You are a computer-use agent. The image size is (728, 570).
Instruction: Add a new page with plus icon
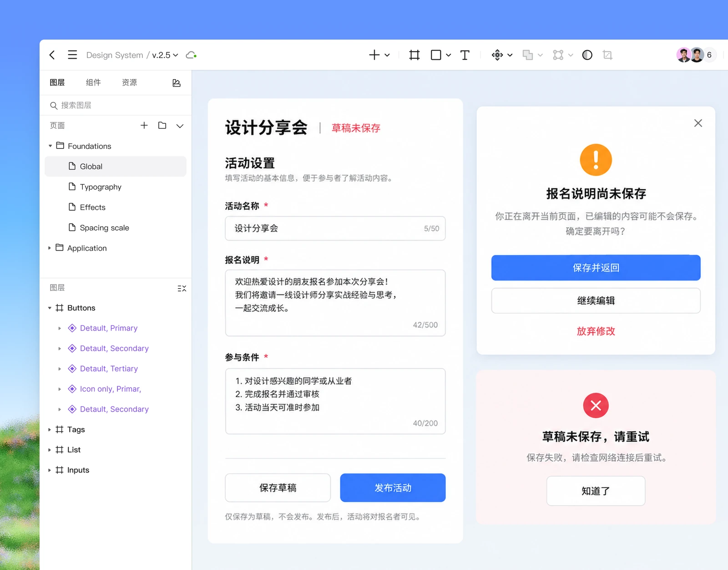[x=144, y=125]
